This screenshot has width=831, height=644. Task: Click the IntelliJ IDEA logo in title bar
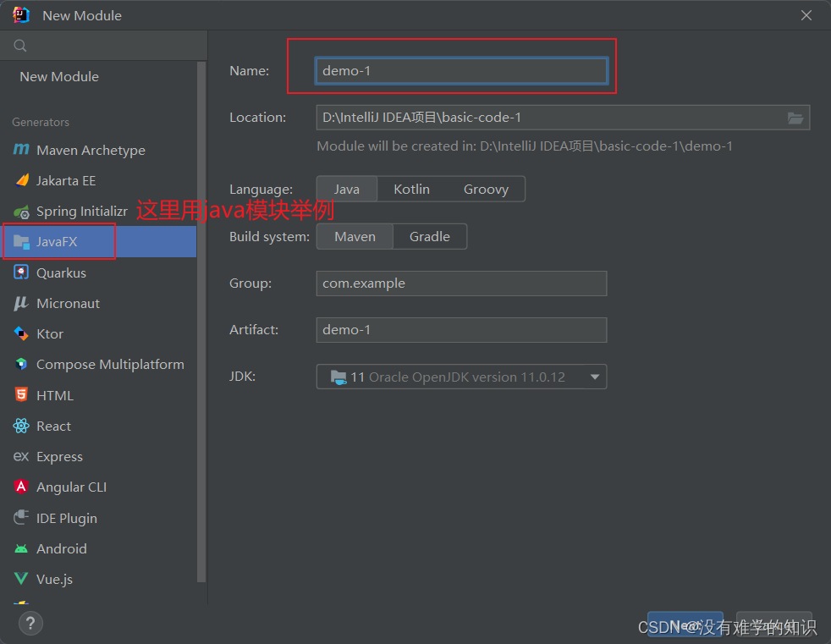click(21, 15)
